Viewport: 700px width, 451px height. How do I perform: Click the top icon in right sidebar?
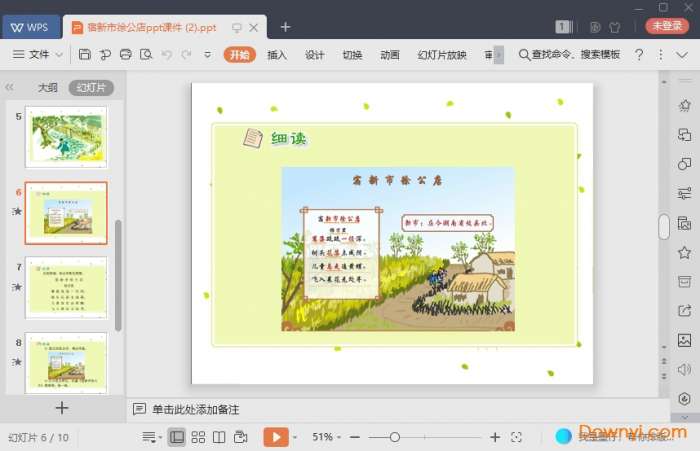684,106
